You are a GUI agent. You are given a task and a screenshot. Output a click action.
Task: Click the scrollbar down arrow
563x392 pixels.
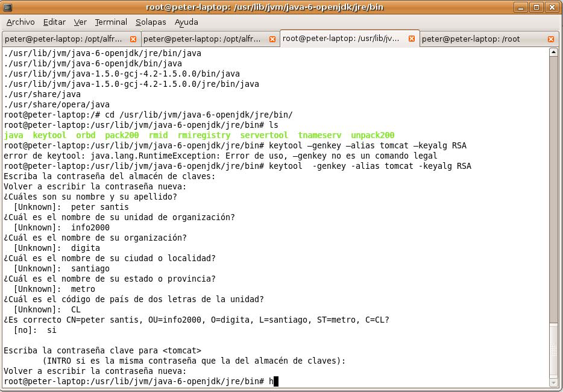[x=554, y=382]
